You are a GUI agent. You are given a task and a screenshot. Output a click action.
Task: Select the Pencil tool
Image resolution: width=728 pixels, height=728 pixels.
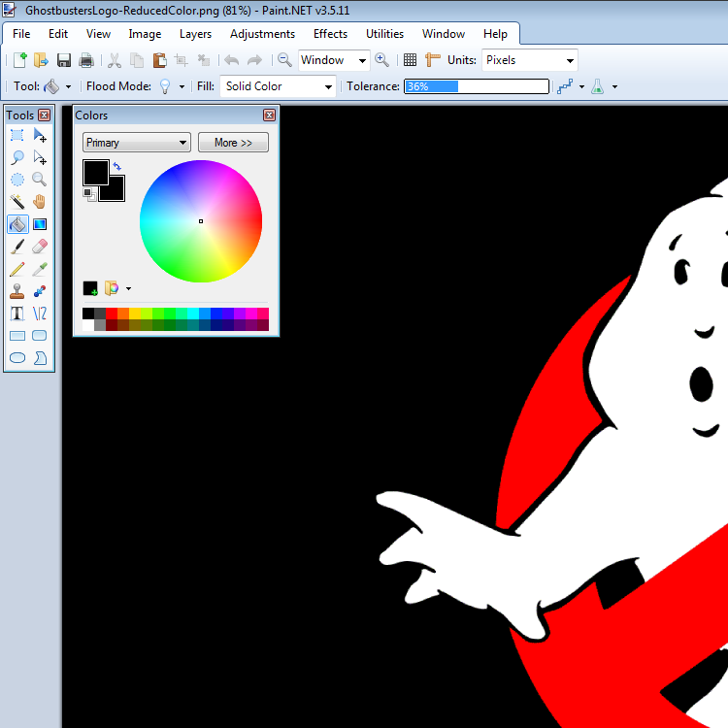pyautogui.click(x=17, y=269)
